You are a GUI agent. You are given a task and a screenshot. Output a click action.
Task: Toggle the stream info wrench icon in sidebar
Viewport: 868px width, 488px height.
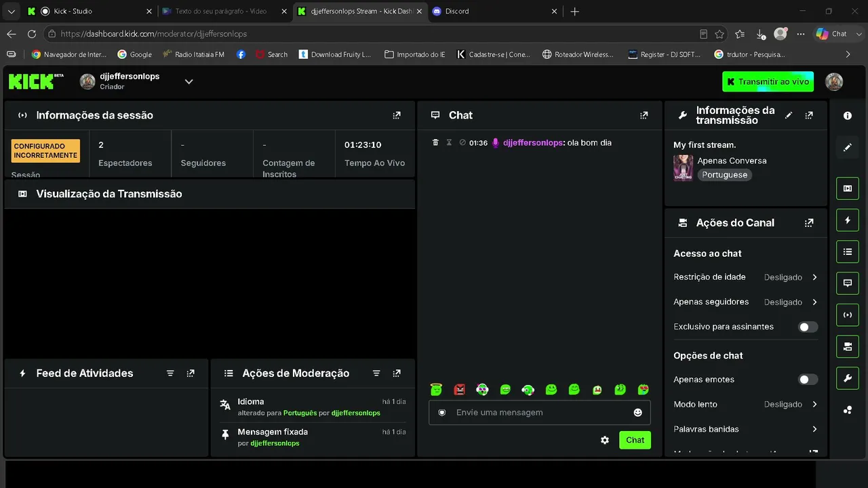847,378
